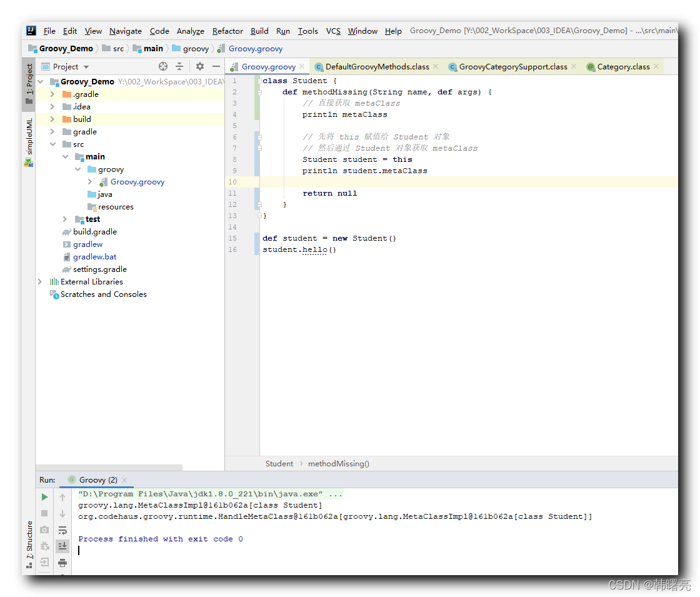
Task: Close the Category.class tab
Action: pos(656,66)
